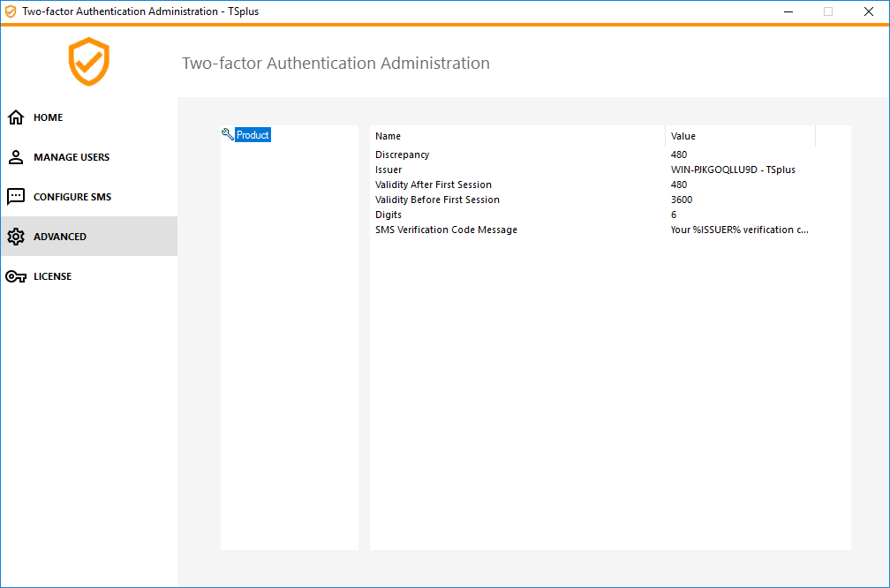Click the Home house icon
This screenshot has width=890, height=588.
point(16,117)
